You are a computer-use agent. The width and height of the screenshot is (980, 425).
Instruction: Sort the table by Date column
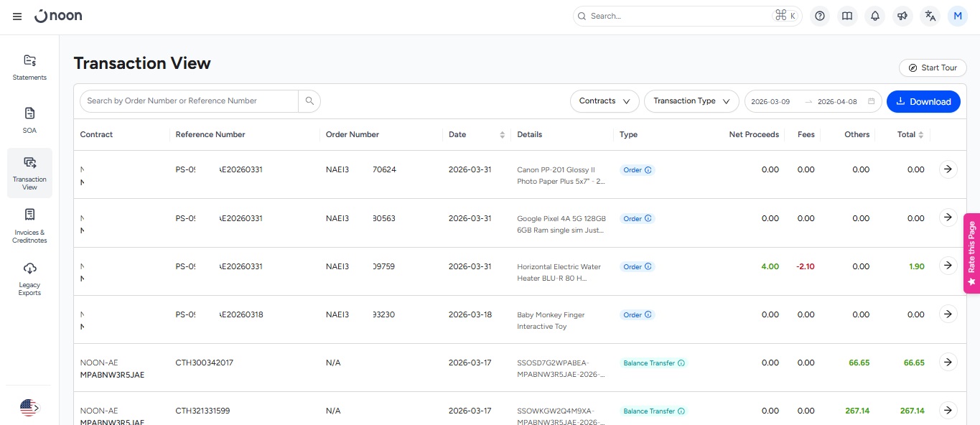coord(502,135)
